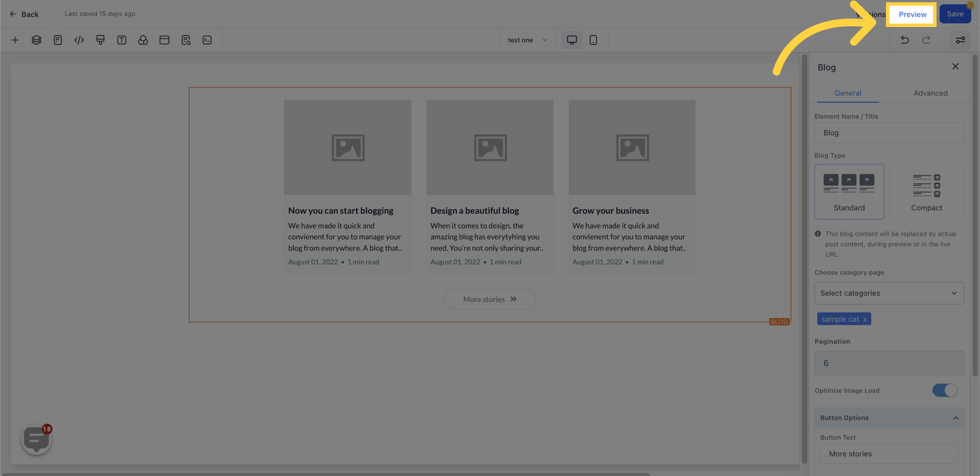This screenshot has height=476, width=980.
Task: Click the Now you can start blogging thumbnail
Action: click(347, 147)
